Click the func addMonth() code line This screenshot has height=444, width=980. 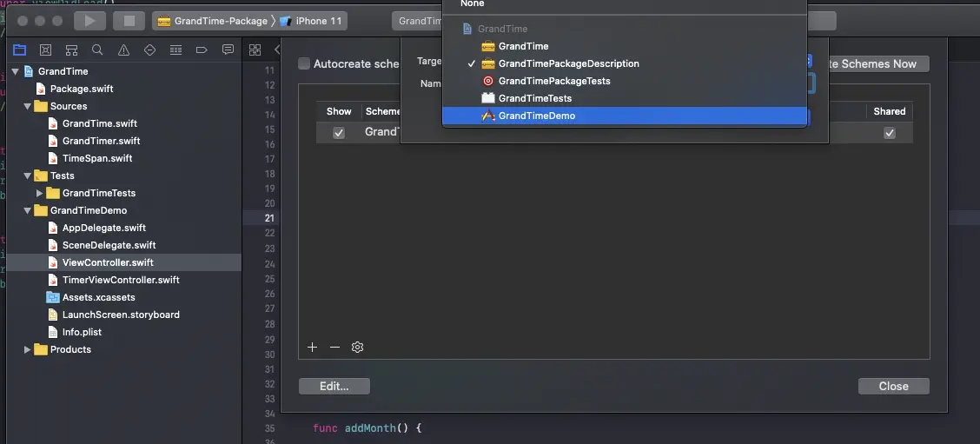pyautogui.click(x=367, y=428)
